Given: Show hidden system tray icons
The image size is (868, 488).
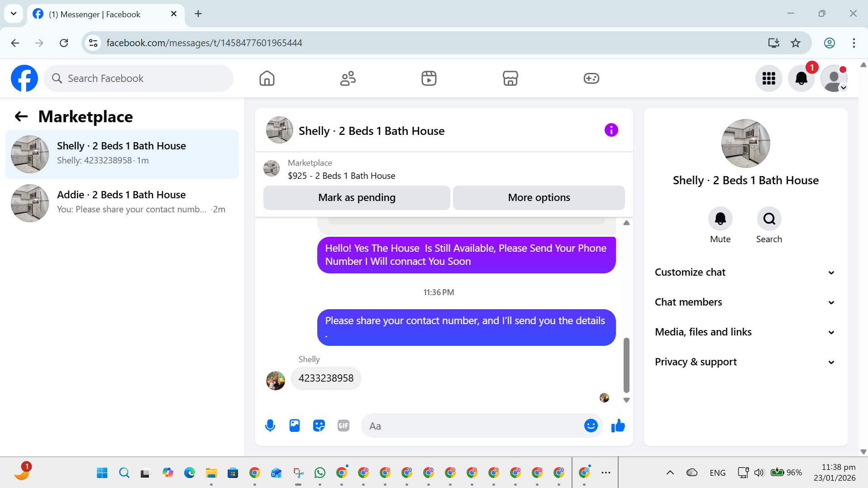Looking at the screenshot, I should [x=670, y=473].
